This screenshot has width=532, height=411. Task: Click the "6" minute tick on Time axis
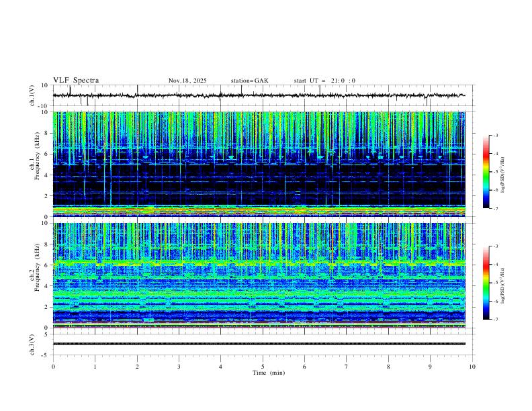tap(304, 367)
